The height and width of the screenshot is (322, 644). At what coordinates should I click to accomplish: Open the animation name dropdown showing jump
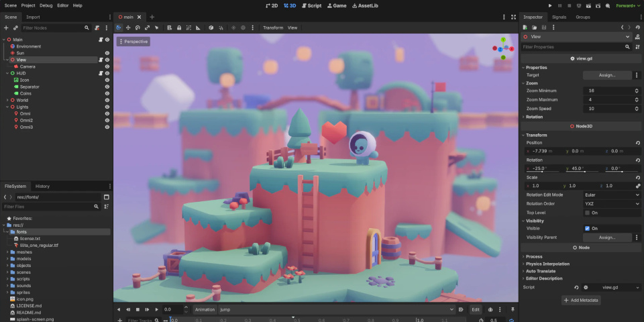pyautogui.click(x=335, y=309)
